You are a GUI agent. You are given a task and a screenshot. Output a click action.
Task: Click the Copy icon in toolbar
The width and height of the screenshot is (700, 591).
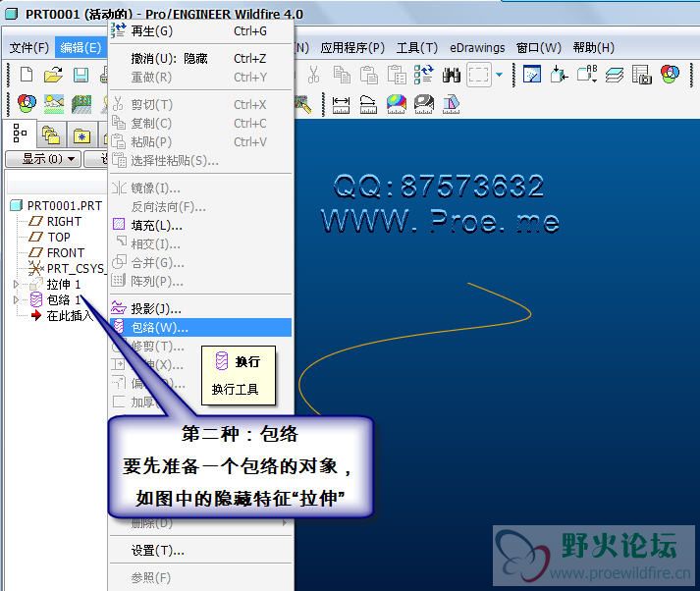pos(342,75)
